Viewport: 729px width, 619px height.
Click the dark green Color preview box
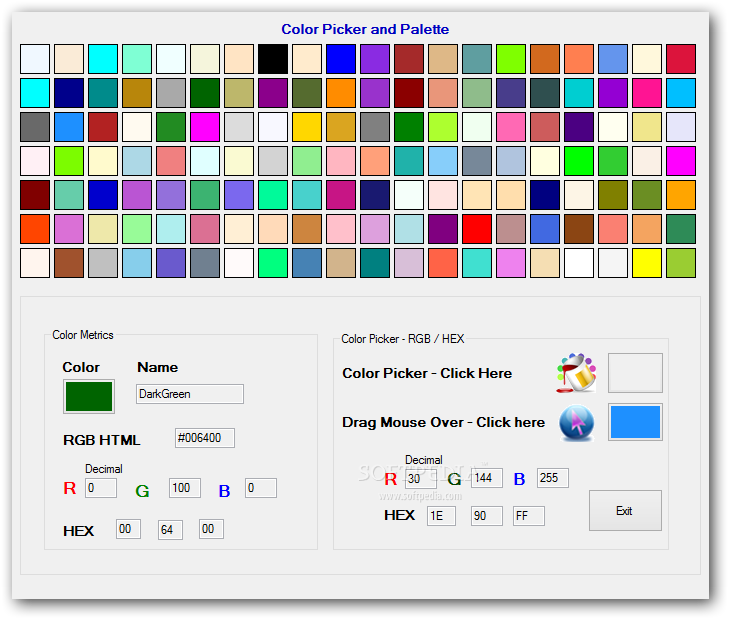coord(89,397)
